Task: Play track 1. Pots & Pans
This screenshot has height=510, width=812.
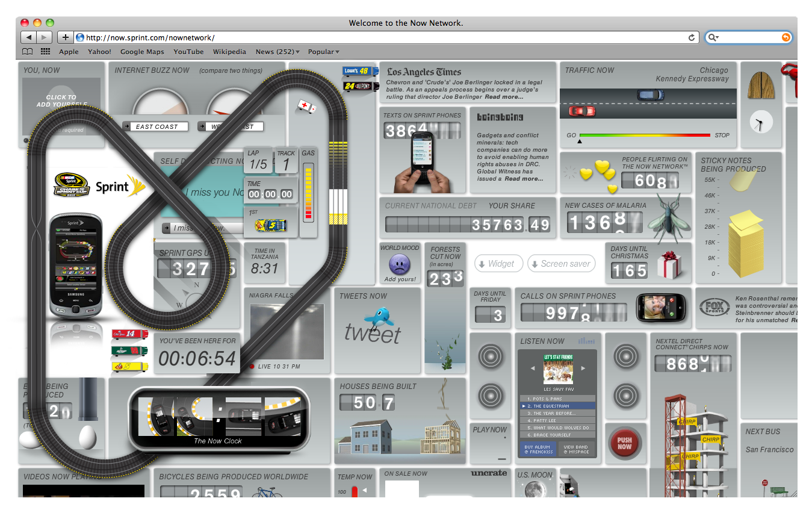Action: [x=557, y=399]
